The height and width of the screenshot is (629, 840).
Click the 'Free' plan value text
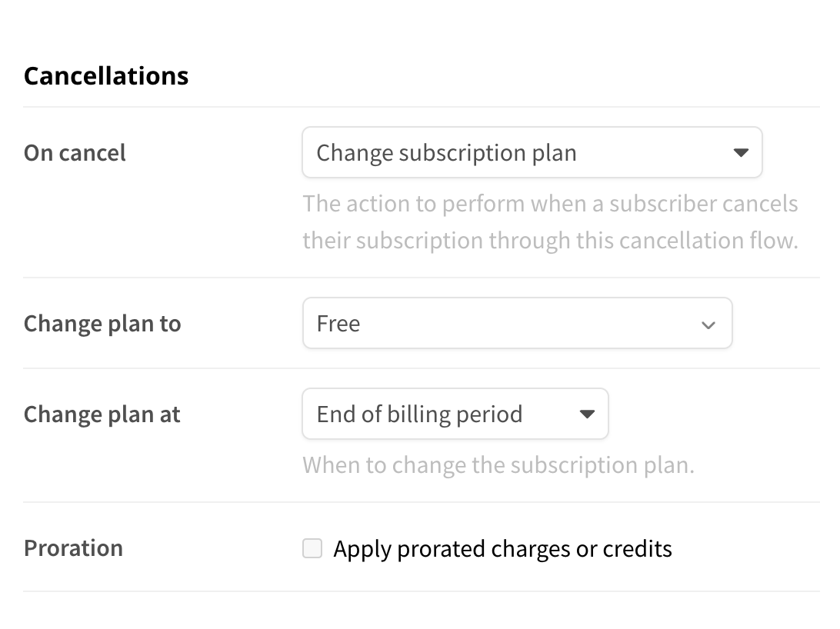[338, 324]
